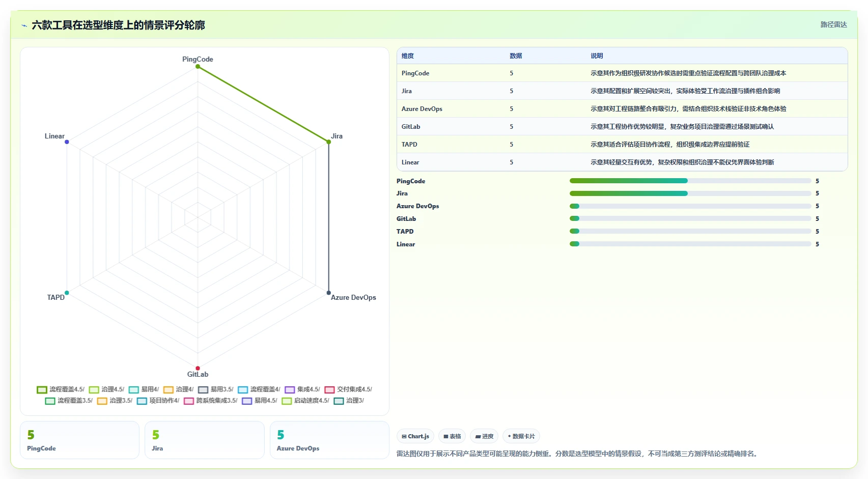Select the 数据卡片 tag
The height and width of the screenshot is (479, 868).
click(x=521, y=436)
